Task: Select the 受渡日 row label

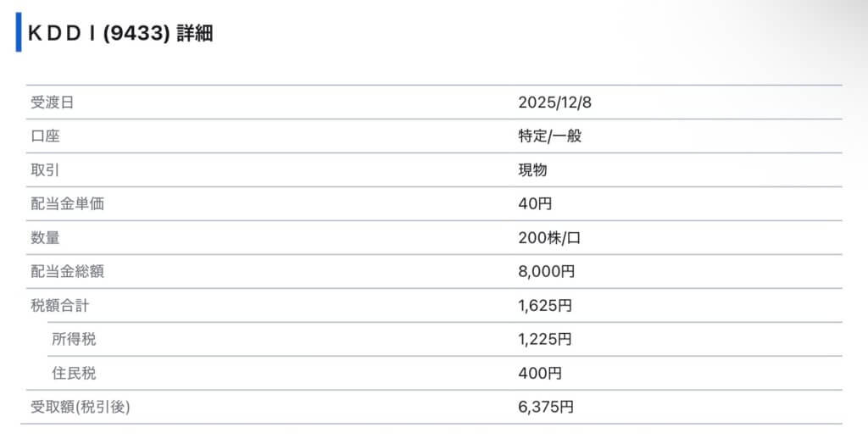Action: coord(52,103)
